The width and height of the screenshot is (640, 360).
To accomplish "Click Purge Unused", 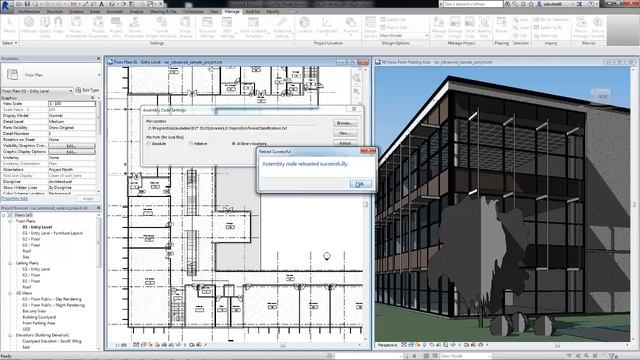I will point(185,27).
